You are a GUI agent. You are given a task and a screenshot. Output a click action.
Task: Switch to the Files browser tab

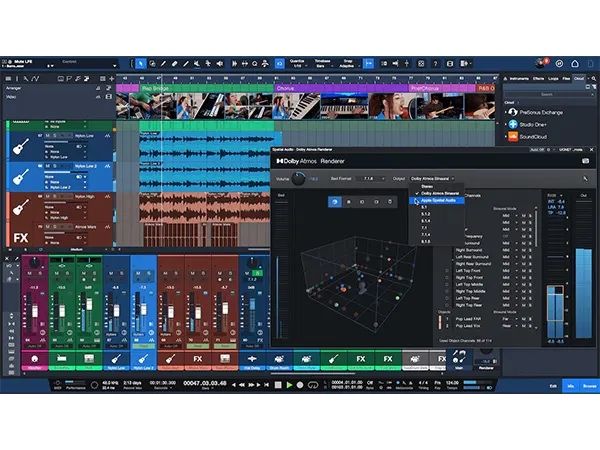(x=566, y=78)
